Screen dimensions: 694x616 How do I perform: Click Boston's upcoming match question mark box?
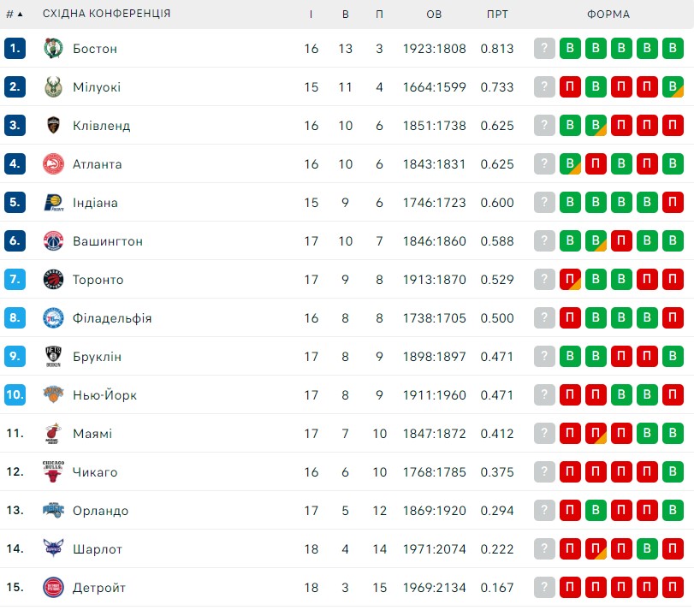pyautogui.click(x=544, y=48)
